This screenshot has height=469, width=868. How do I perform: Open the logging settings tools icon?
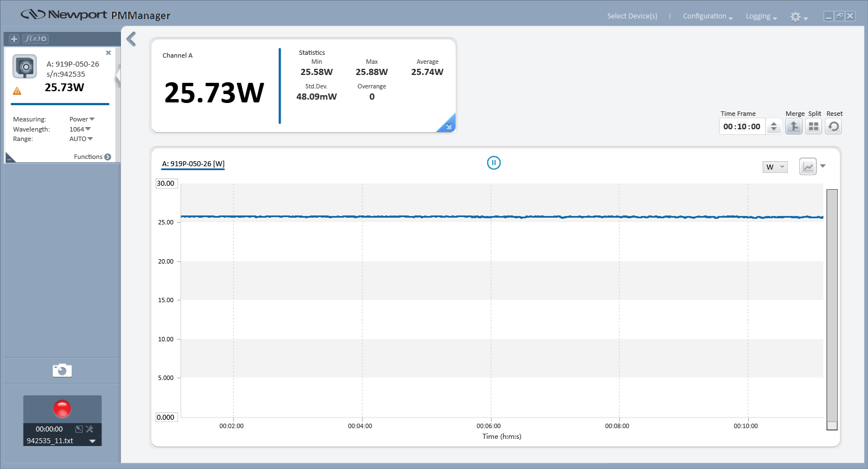pyautogui.click(x=90, y=429)
